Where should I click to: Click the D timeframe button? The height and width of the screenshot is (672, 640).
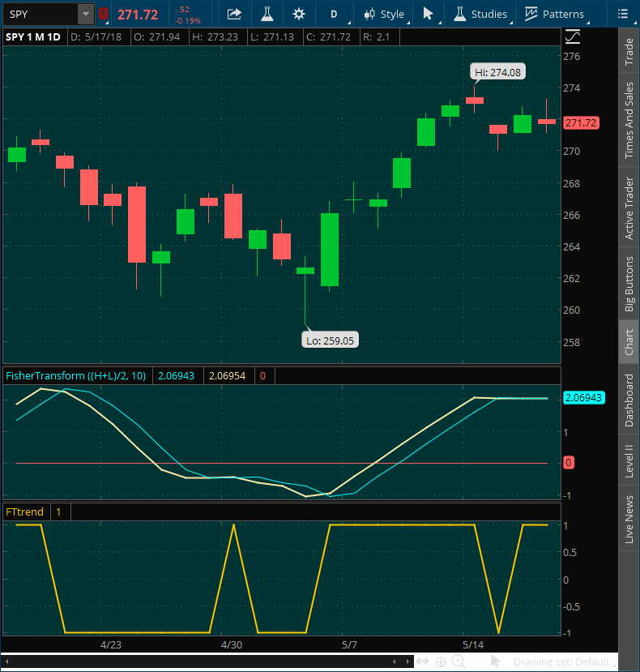pyautogui.click(x=333, y=14)
